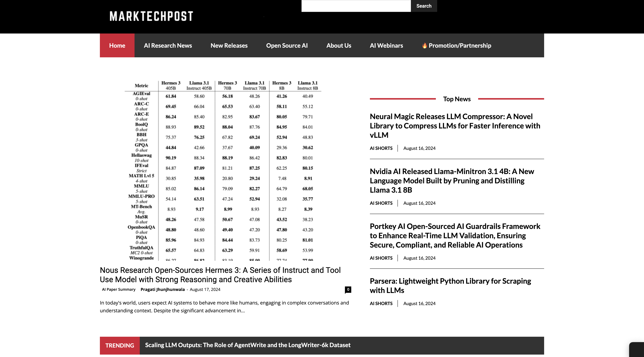Go to New Releases section
The image size is (644, 357).
229,45
